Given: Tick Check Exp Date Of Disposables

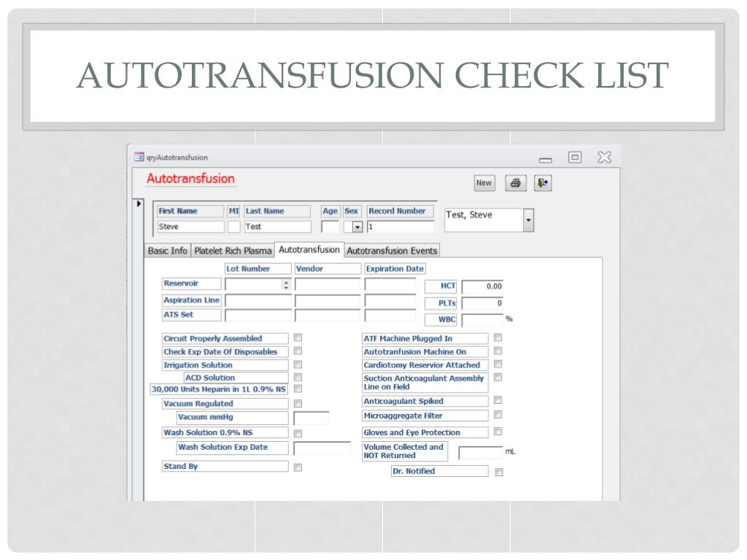Looking at the screenshot, I should tap(298, 351).
